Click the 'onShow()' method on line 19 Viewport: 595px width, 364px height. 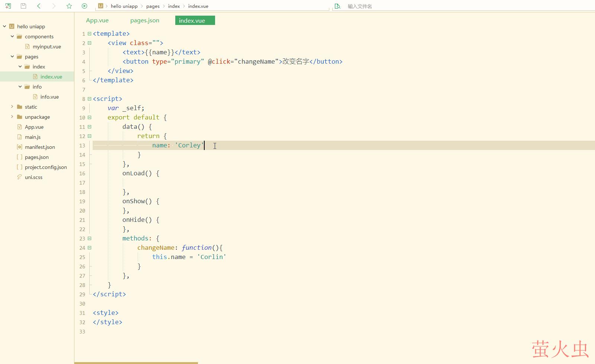tap(137, 201)
